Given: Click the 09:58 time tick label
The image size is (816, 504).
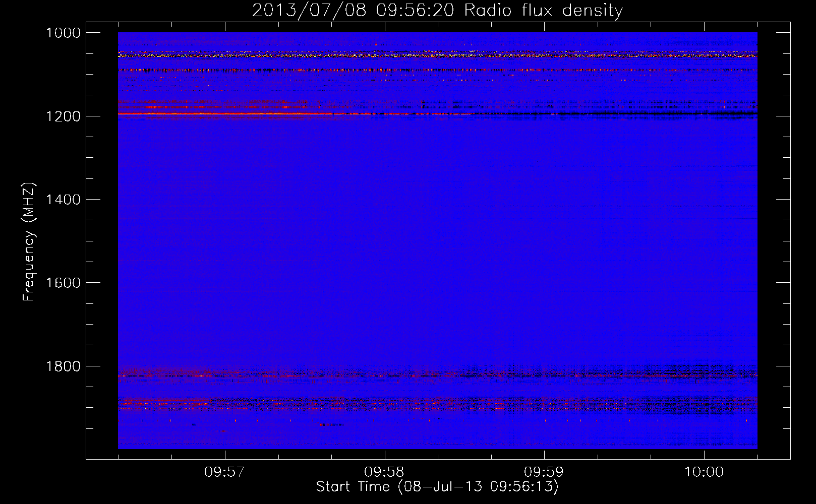Looking at the screenshot, I should (384, 472).
